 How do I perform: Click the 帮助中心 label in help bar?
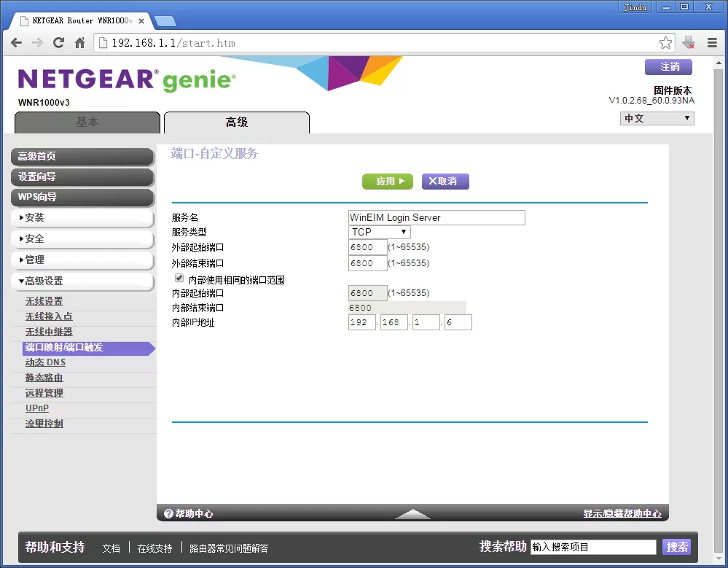pos(194,513)
